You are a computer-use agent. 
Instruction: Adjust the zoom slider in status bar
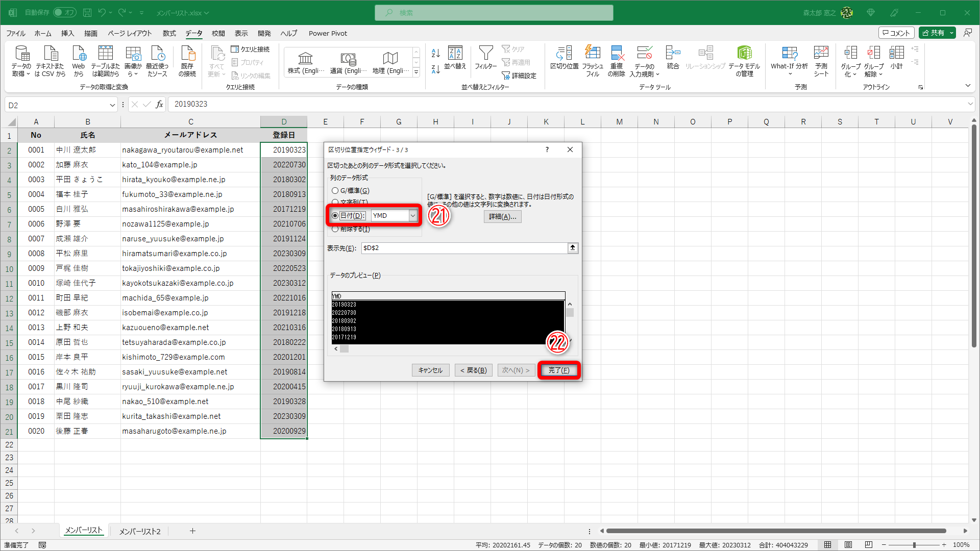tap(914, 544)
